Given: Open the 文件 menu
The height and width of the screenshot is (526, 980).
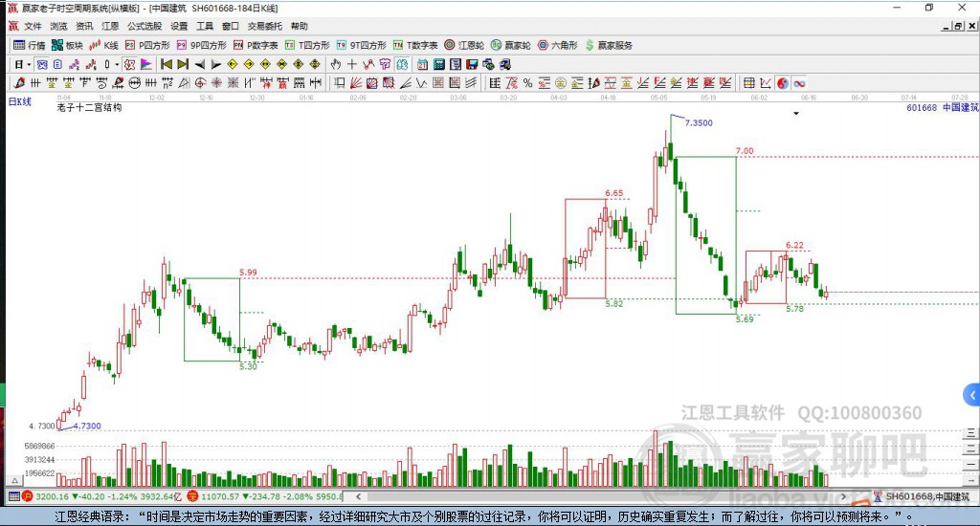Looking at the screenshot, I should (33, 26).
